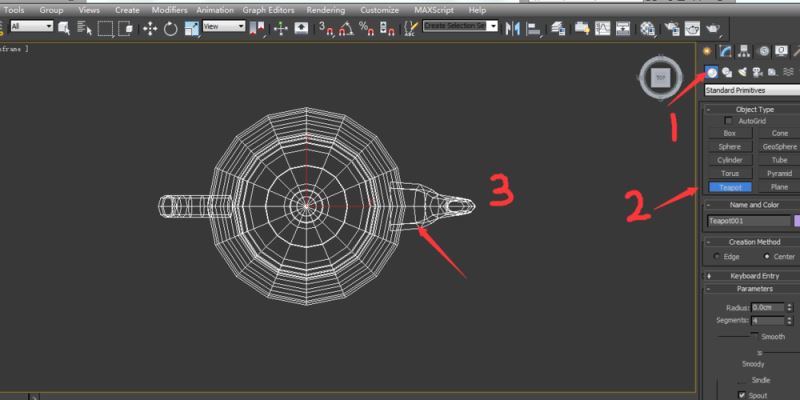Click the Radius value field
The height and width of the screenshot is (400, 800).
click(x=768, y=308)
